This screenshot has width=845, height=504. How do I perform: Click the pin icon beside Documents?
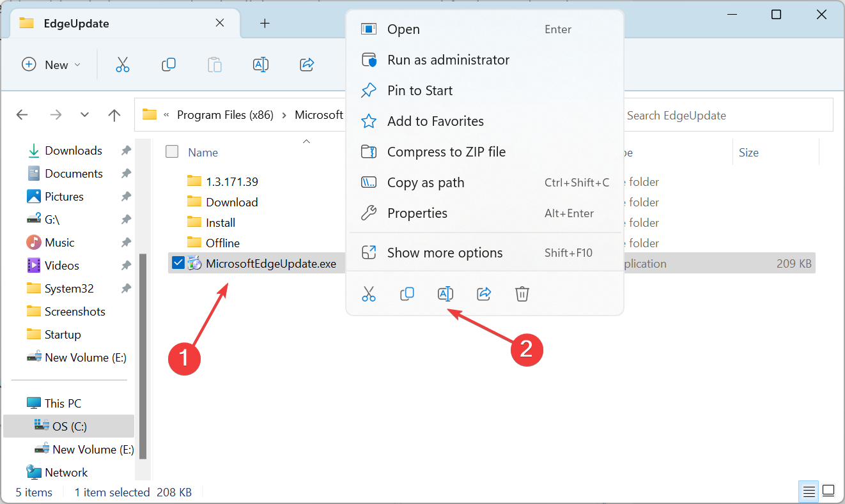pyautogui.click(x=126, y=174)
